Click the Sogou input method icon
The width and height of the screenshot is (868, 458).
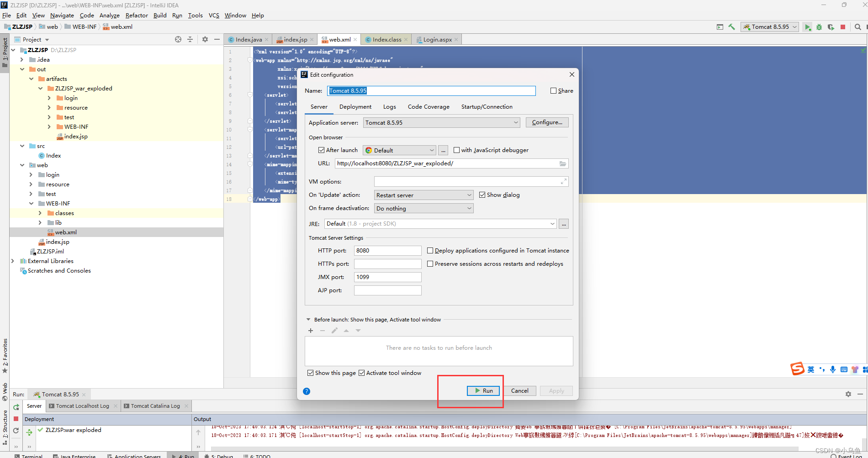coord(798,369)
